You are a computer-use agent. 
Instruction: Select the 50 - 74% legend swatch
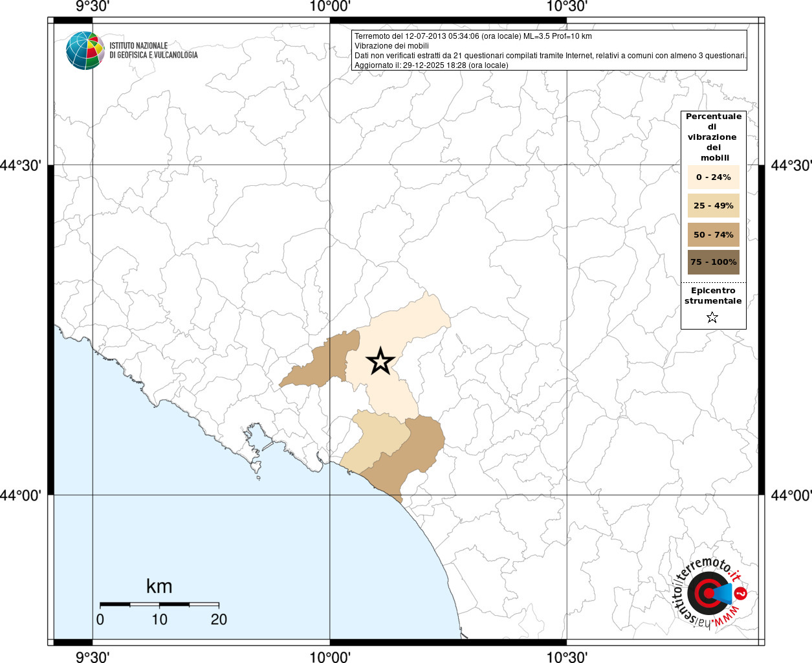(x=713, y=234)
